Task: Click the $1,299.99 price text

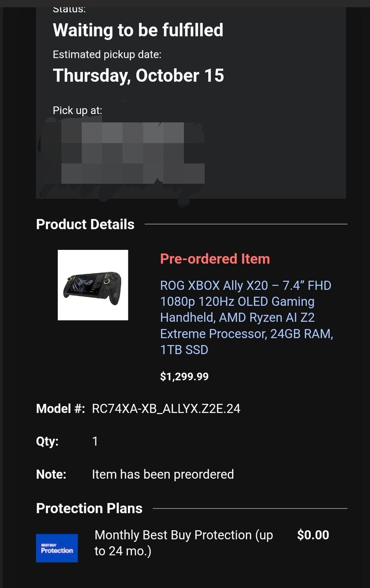Action: tap(184, 377)
